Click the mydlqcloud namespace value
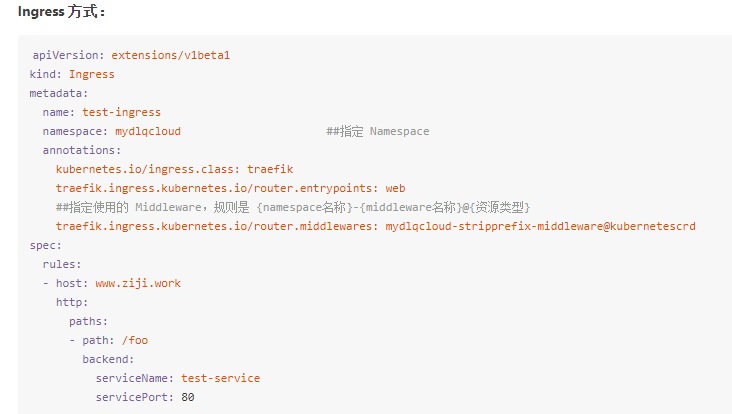The width and height of the screenshot is (732, 414). [x=148, y=131]
